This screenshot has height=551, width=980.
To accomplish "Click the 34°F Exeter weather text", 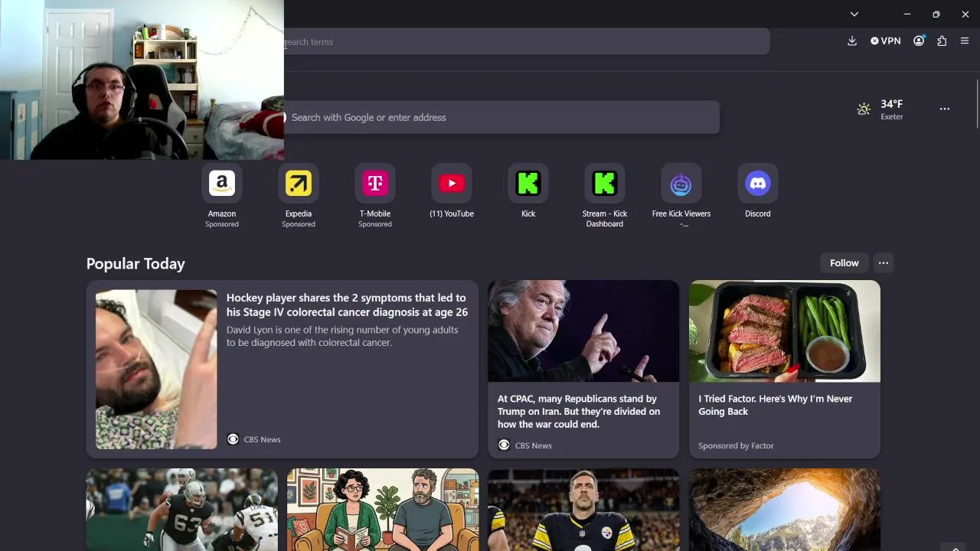I will pos(892,109).
